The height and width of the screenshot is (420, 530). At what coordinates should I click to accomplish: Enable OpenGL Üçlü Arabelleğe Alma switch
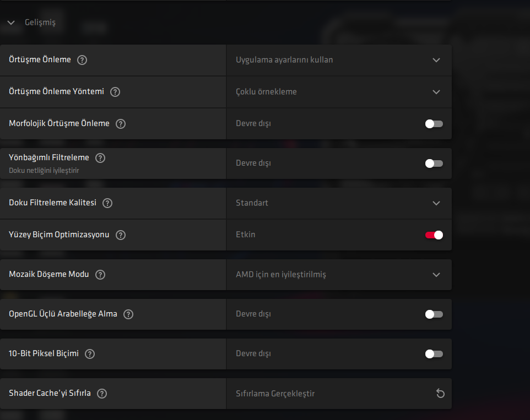434,314
